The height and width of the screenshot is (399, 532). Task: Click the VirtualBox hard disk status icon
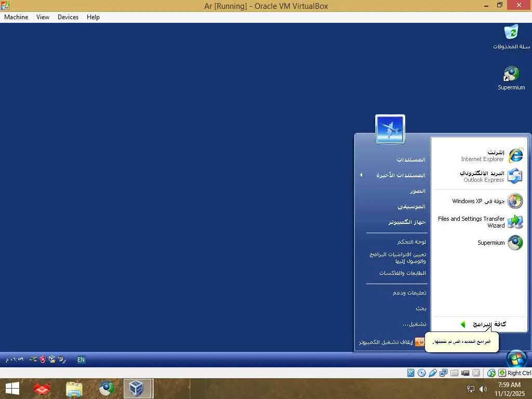click(410, 373)
